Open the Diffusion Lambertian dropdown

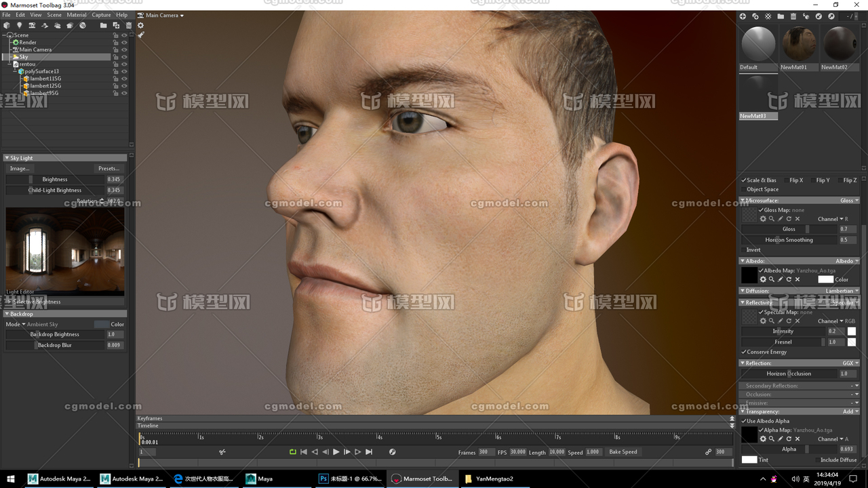pos(842,291)
